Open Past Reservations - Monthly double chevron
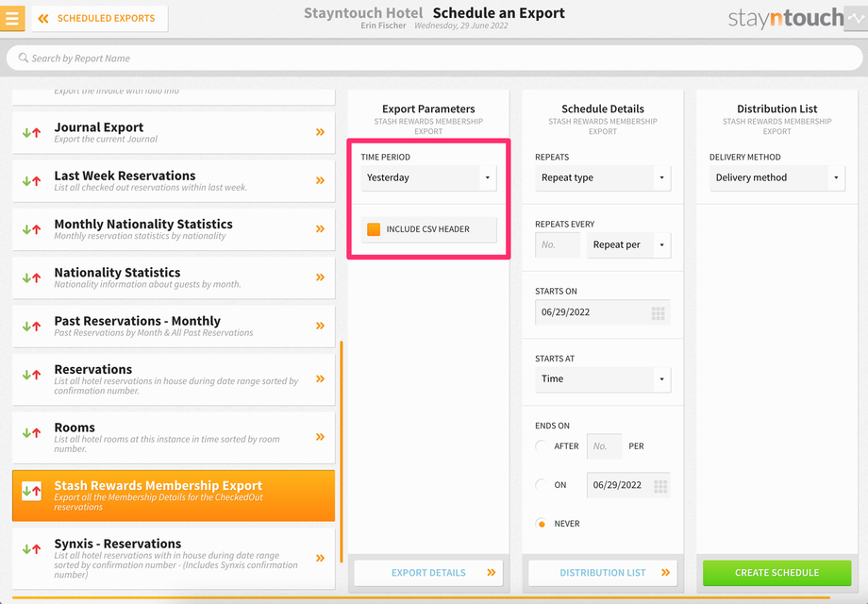868x604 pixels. [x=320, y=326]
